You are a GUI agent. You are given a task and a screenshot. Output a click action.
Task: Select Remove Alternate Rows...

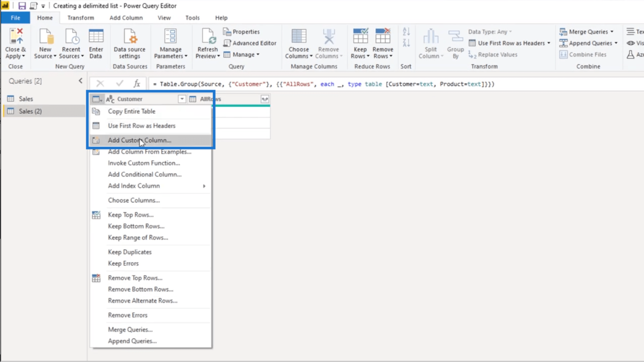coord(151,301)
